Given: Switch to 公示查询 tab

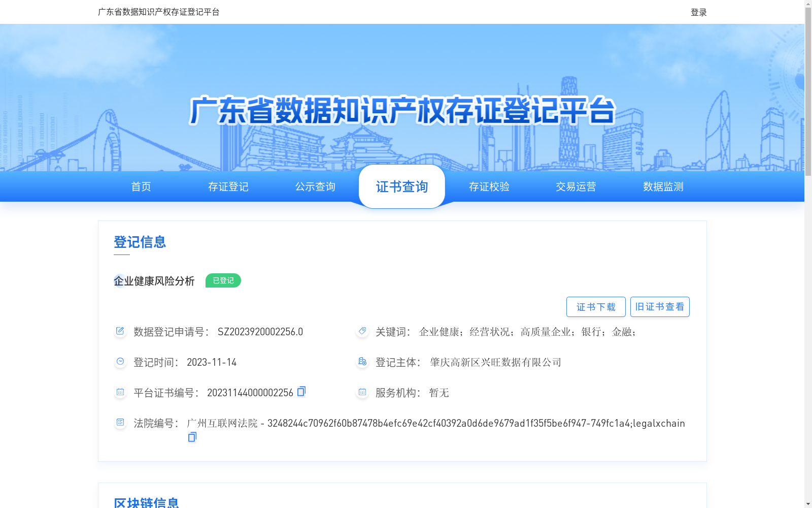Looking at the screenshot, I should coord(315,186).
